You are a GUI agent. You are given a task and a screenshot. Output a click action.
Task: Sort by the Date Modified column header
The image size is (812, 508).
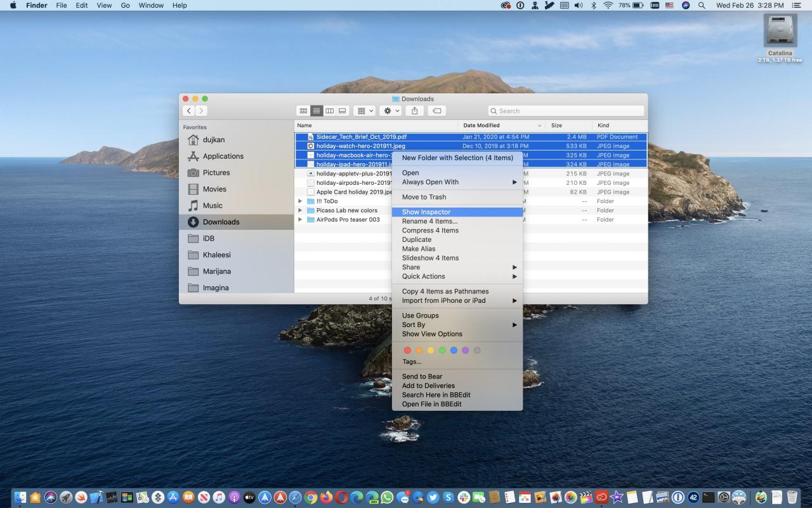click(481, 126)
